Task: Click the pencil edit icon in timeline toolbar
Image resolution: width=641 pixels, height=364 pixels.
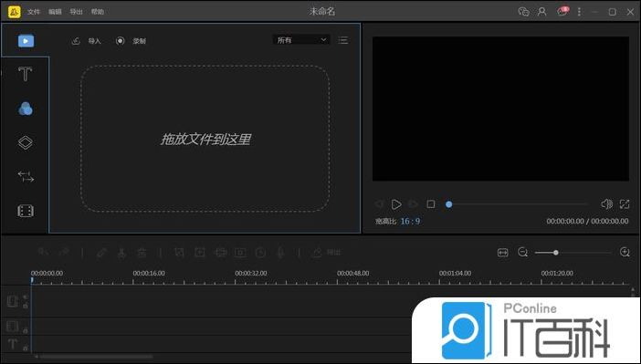Action: click(101, 253)
